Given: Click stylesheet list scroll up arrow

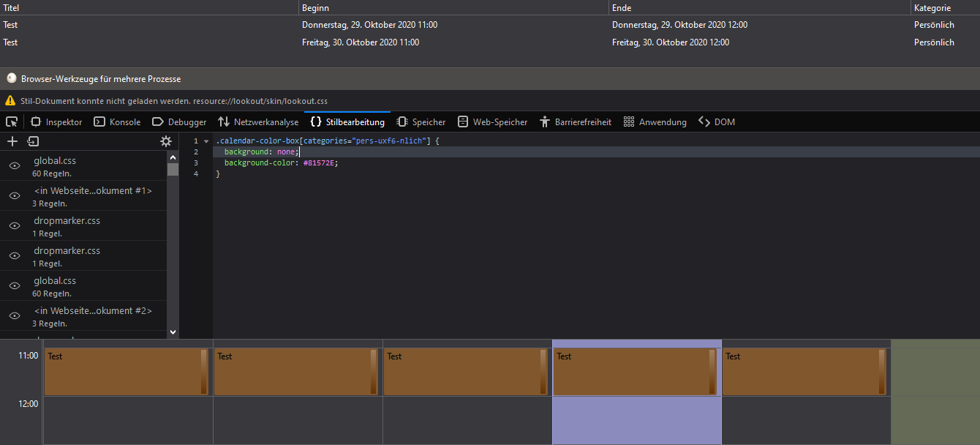Looking at the screenshot, I should click(x=173, y=157).
